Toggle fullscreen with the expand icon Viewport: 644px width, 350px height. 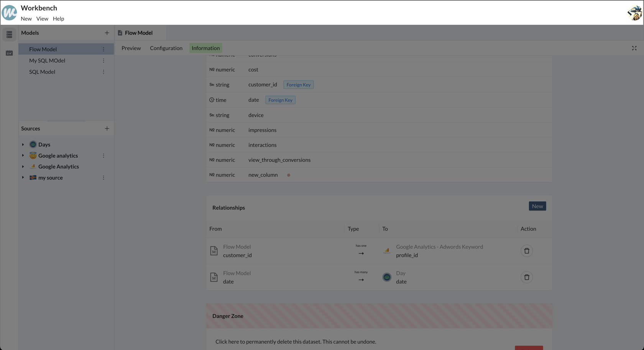coord(634,48)
